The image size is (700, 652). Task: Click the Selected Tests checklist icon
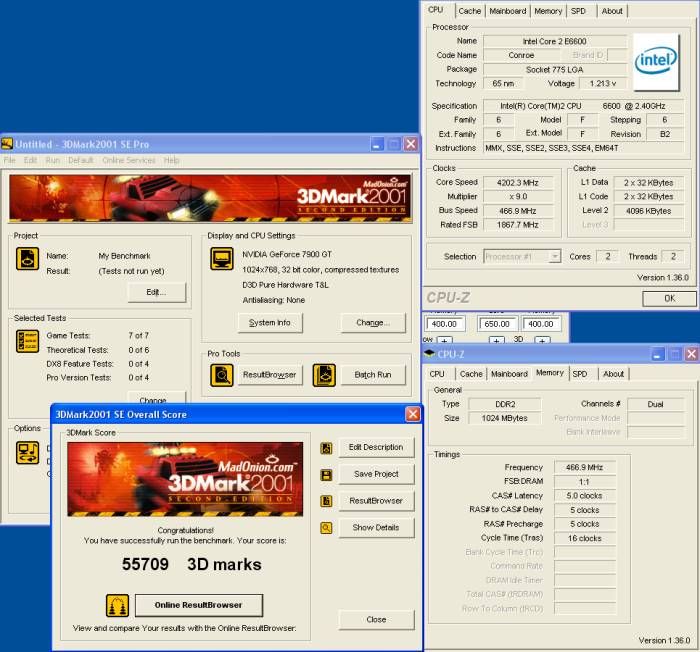click(x=27, y=342)
